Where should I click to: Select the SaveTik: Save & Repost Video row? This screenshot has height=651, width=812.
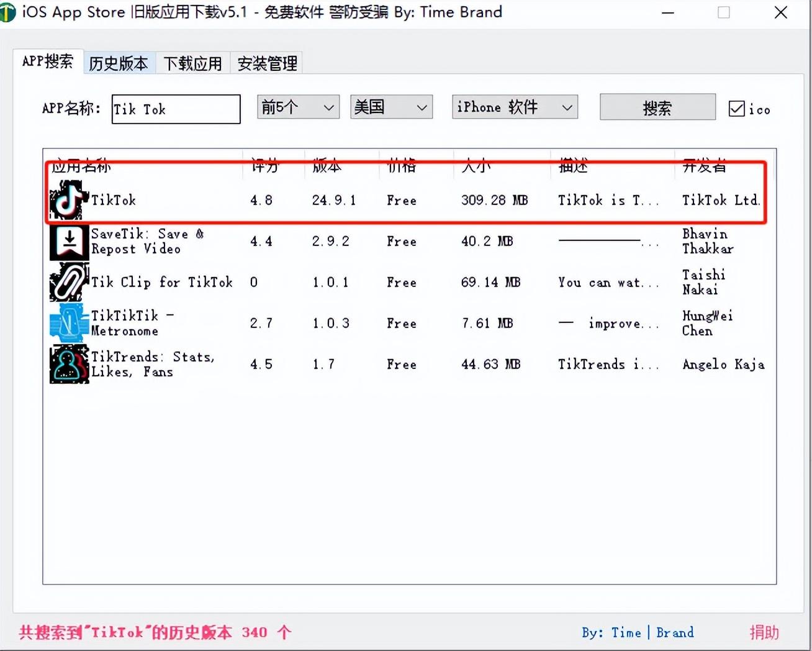coord(410,241)
